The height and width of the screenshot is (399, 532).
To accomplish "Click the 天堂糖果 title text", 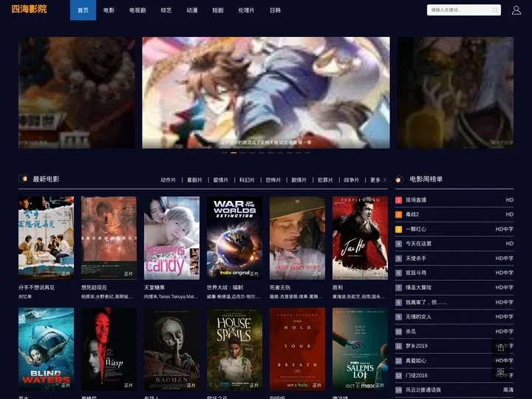I will coord(154,287).
